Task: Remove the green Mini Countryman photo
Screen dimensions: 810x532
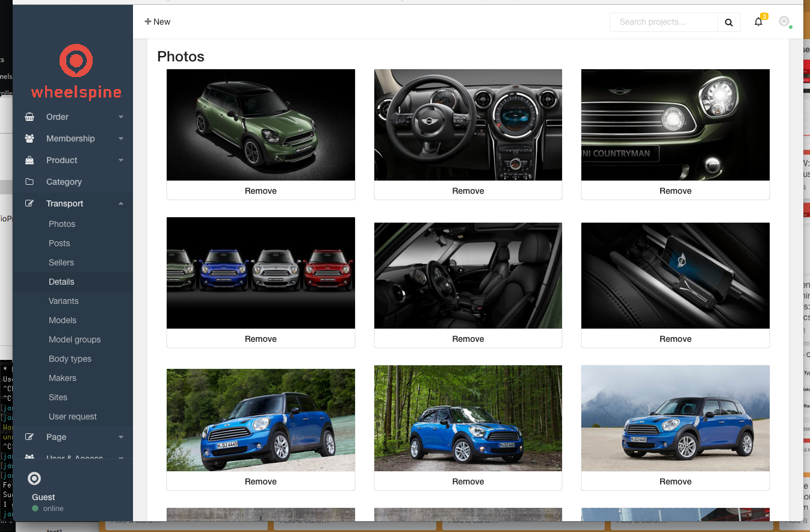Action: [x=261, y=191]
